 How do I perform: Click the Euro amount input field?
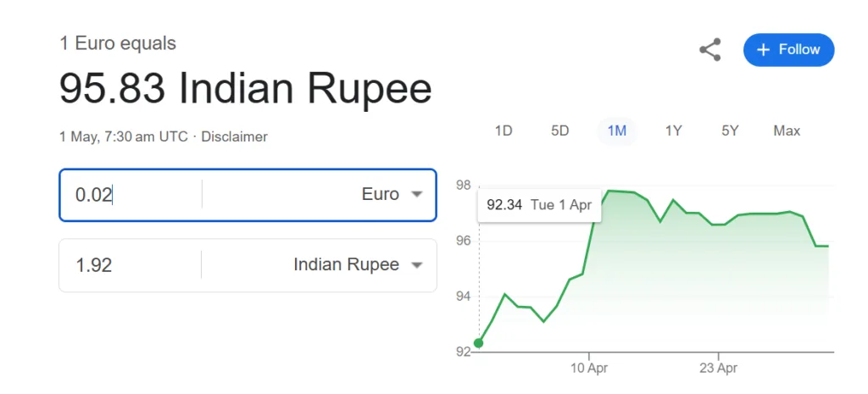point(131,195)
